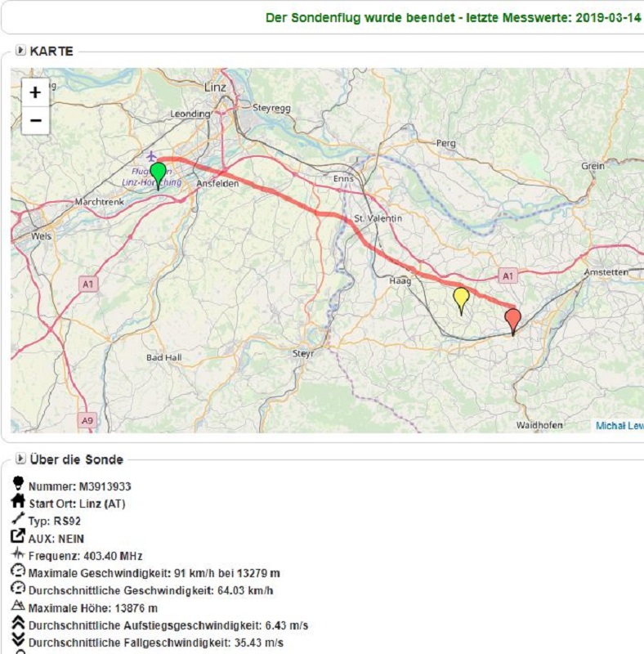Image resolution: width=644 pixels, height=654 pixels.
Task: Click the wrench icon beside Typ RS92
Action: pyautogui.click(x=18, y=518)
